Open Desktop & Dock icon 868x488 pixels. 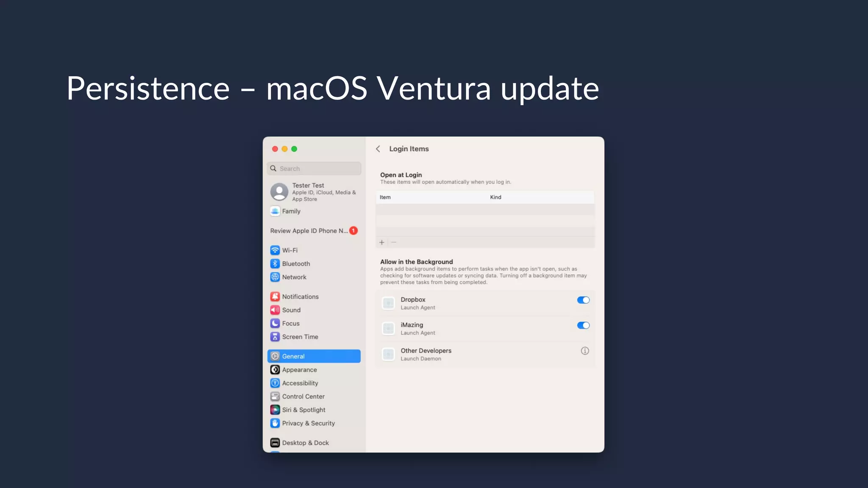pos(275,443)
